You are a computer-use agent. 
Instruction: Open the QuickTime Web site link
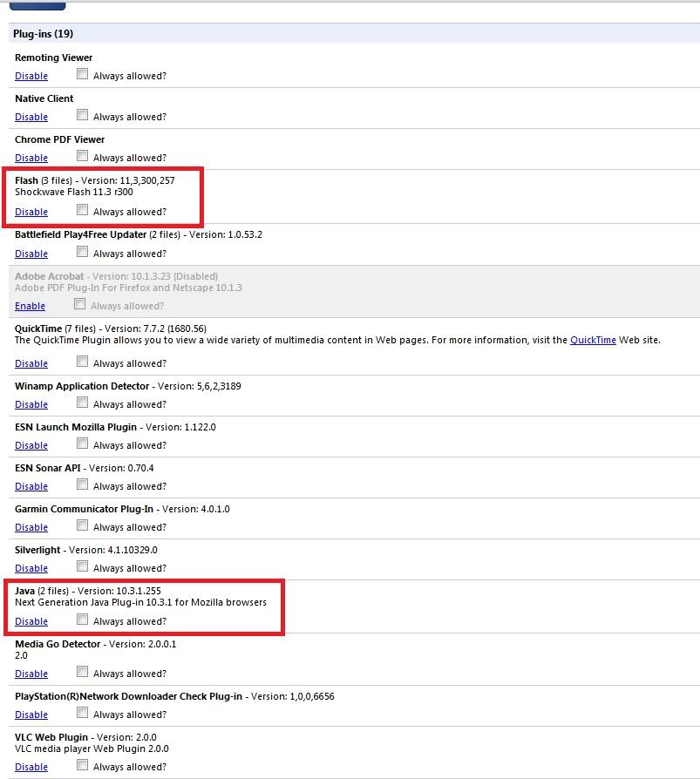(x=593, y=340)
